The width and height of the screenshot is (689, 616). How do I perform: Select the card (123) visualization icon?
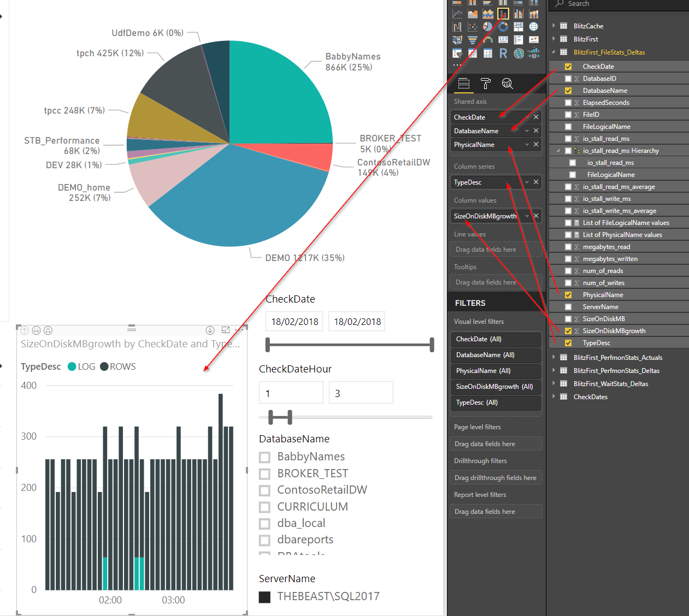pos(503,40)
